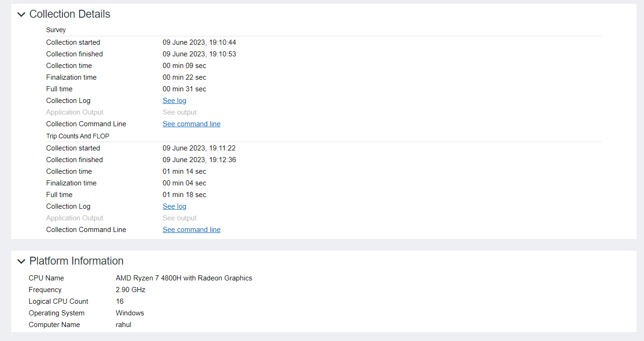The width and height of the screenshot is (644, 341).
Task: Click the Platform Information heading text
Action: tap(76, 261)
